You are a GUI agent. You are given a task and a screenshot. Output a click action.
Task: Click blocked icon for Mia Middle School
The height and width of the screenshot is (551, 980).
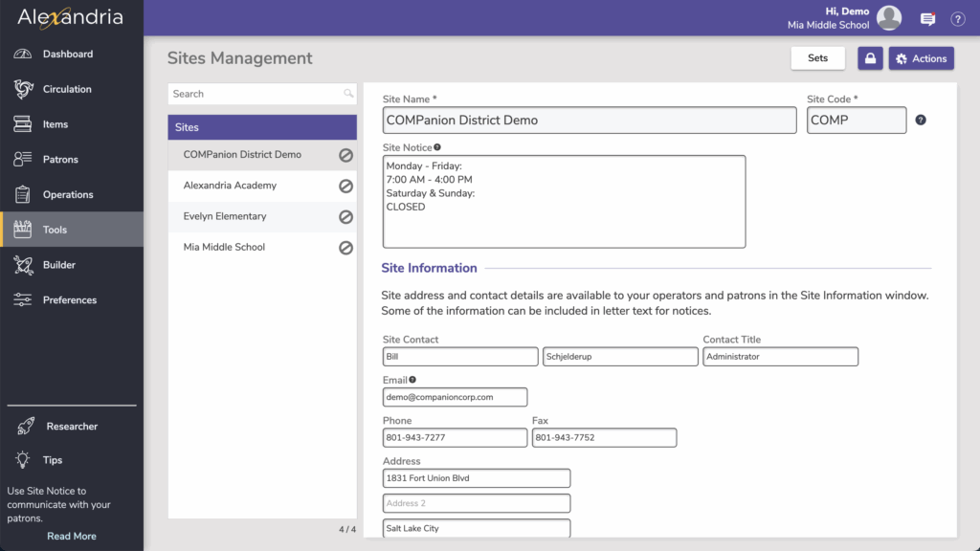click(x=345, y=248)
